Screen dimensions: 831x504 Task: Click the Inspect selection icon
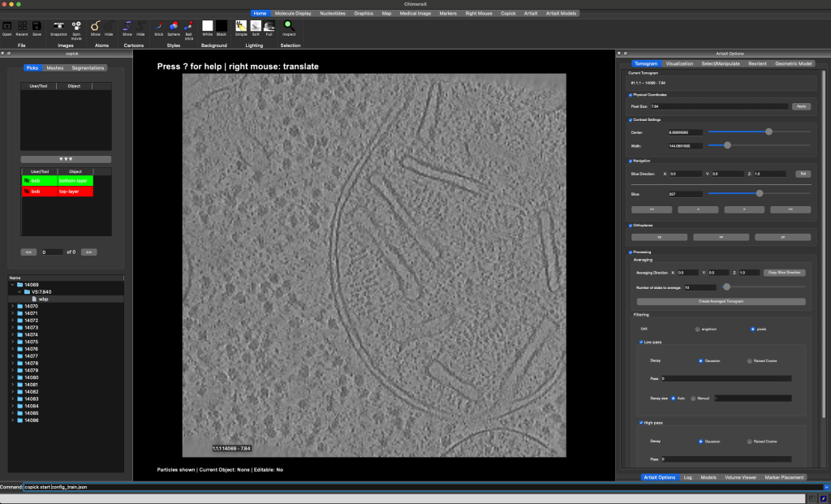point(289,28)
